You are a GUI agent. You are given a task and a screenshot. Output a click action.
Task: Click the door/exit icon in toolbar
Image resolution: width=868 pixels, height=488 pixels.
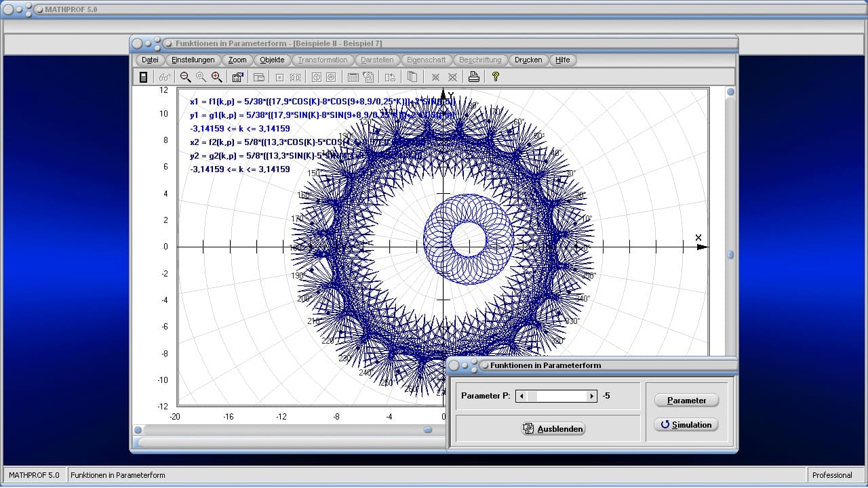coord(143,77)
